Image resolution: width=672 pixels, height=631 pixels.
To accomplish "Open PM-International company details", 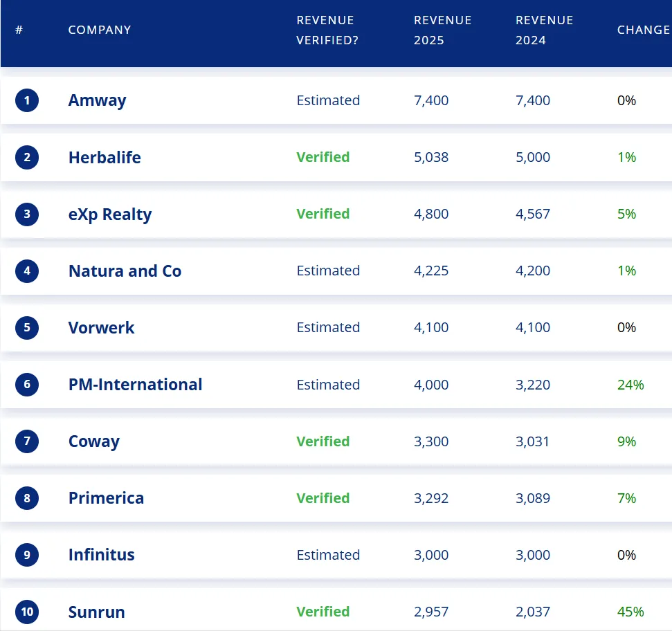I will [x=135, y=385].
